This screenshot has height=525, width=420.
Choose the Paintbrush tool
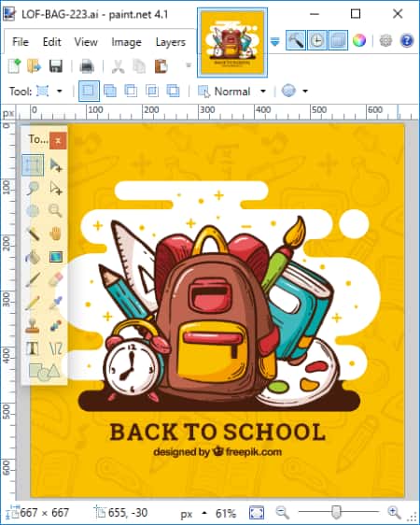coord(33,279)
